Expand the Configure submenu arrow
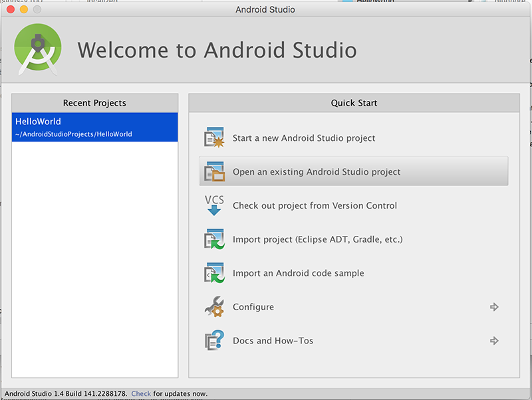 (494, 307)
